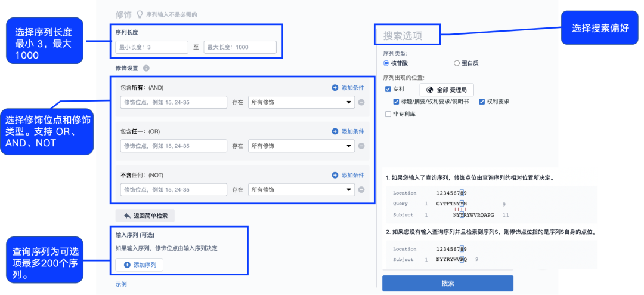Remove the OR condition row via minus icon
This screenshot has width=644, height=295.
(361, 146)
